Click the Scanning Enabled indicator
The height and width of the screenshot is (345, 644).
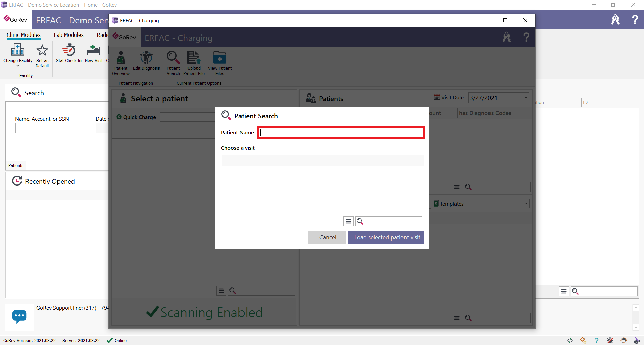(x=204, y=312)
